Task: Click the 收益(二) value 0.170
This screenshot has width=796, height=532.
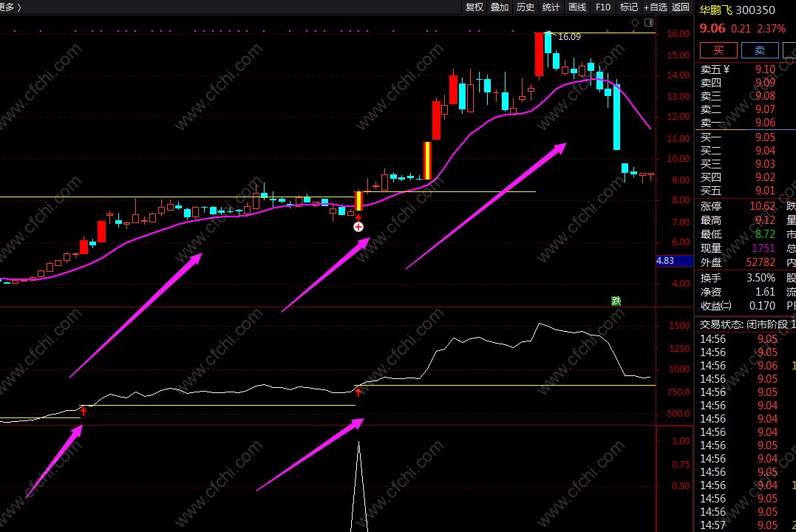Action: pyautogui.click(x=762, y=306)
